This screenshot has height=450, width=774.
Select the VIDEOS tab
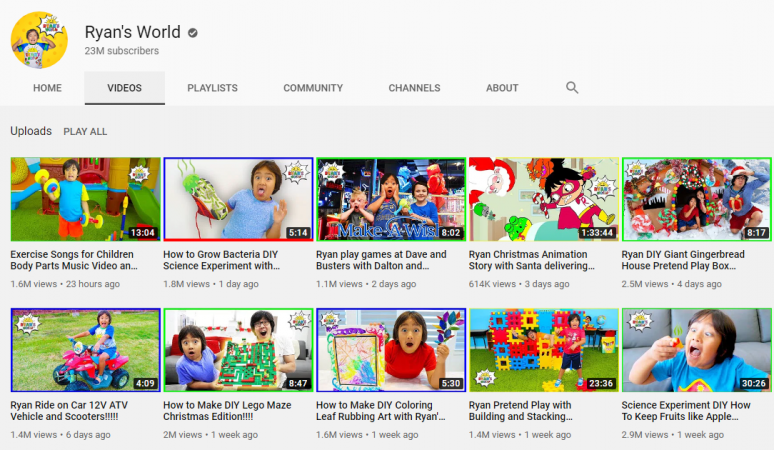click(x=124, y=88)
